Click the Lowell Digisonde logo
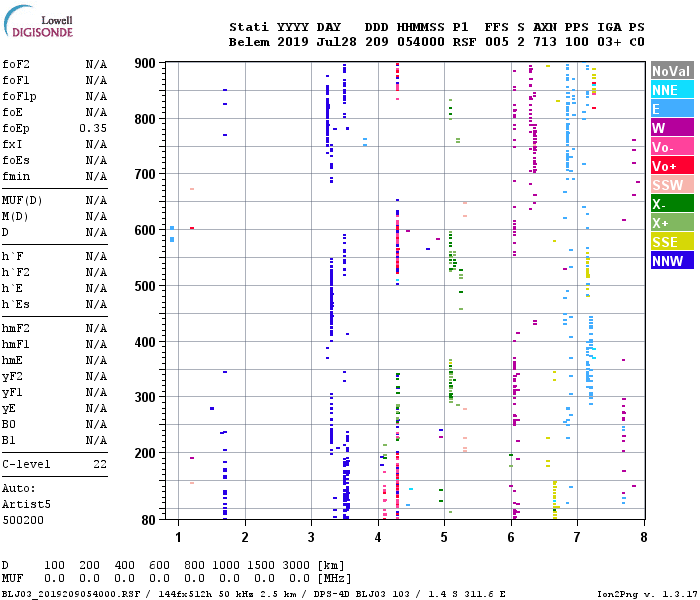The height and width of the screenshot is (600, 700). (x=38, y=21)
